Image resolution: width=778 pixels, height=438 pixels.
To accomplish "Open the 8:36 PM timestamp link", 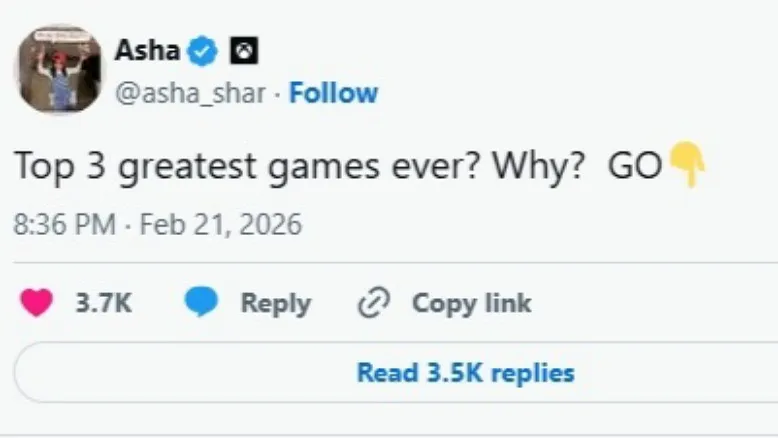I will click(64, 224).
